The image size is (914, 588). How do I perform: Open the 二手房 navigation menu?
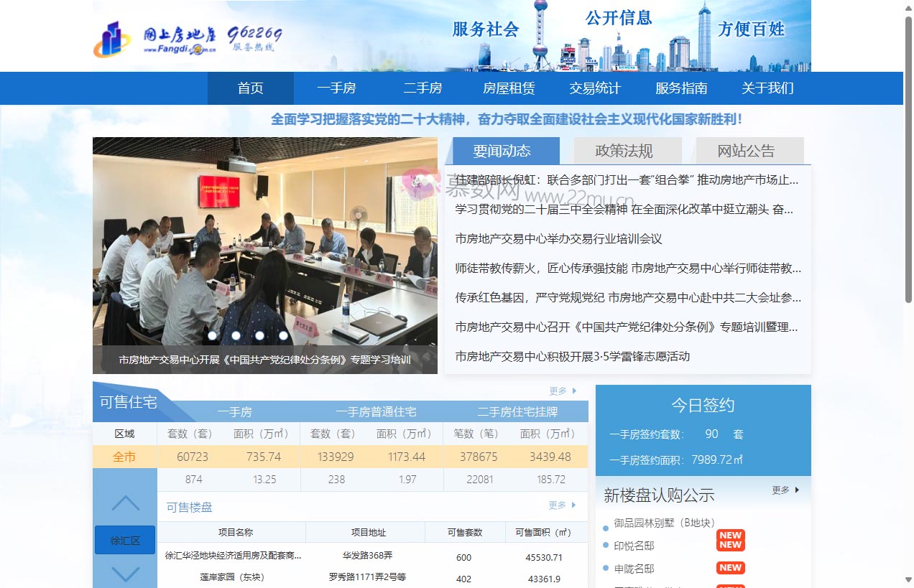coord(423,88)
